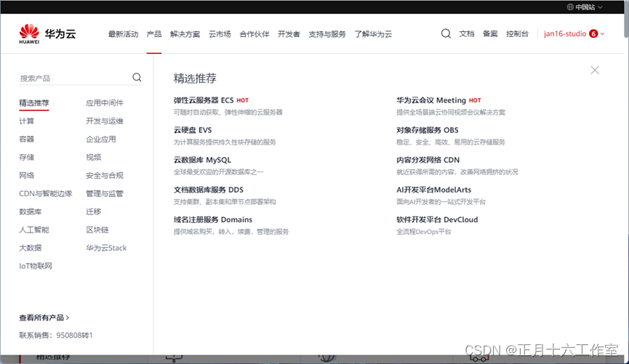Open the 中国站 region globe selector
Image resolution: width=629 pixels, height=364 pixels.
pyautogui.click(x=584, y=7)
